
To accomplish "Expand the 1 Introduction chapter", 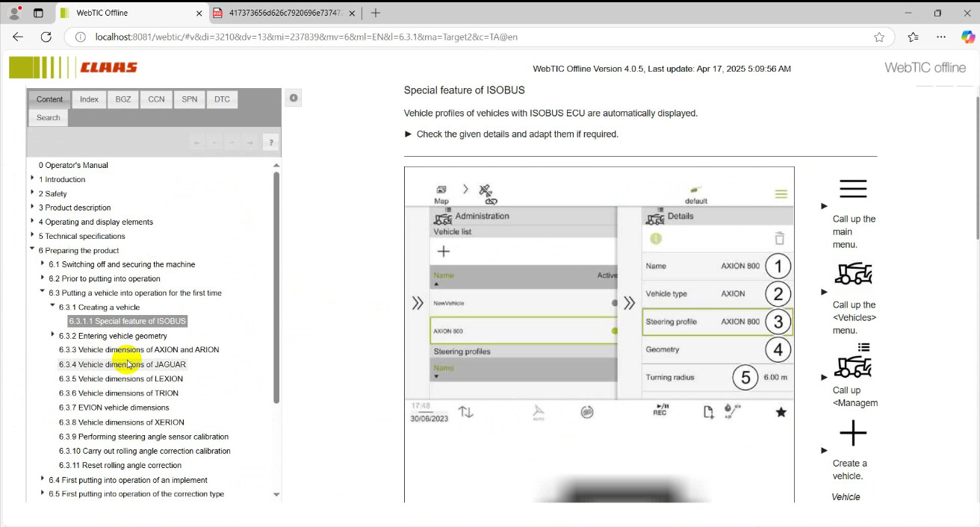I will [32, 178].
